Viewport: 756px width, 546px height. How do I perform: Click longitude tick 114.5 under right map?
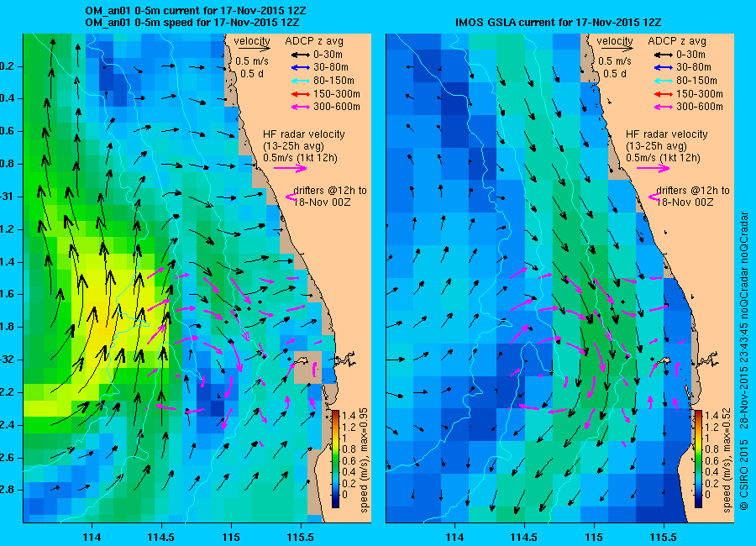click(524, 537)
